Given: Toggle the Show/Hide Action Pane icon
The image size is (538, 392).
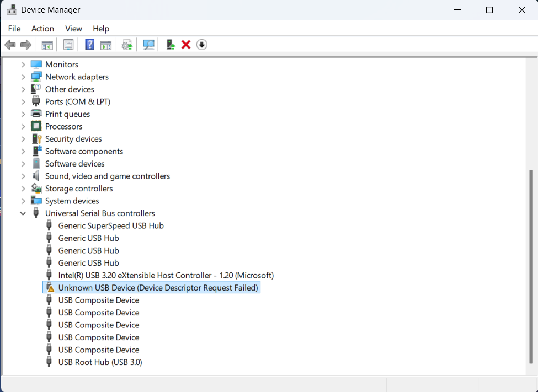Looking at the screenshot, I should 106,45.
